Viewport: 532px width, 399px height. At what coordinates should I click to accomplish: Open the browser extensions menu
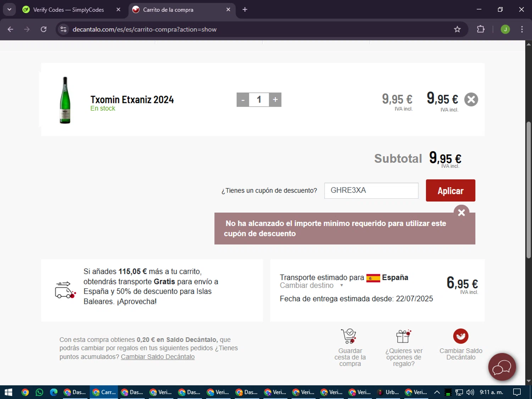pos(481,29)
